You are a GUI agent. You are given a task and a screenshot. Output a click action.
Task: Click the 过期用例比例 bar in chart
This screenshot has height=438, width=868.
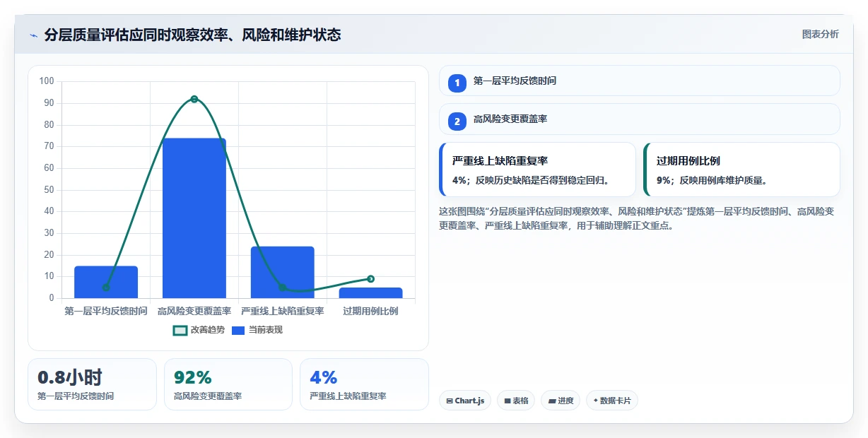371,292
